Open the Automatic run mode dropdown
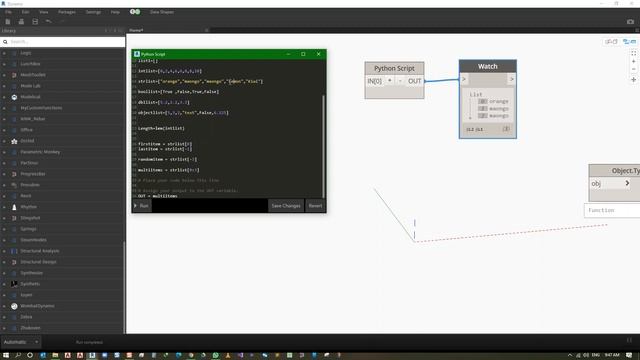Image resolution: width=640 pixels, height=360 pixels. [x=20, y=342]
